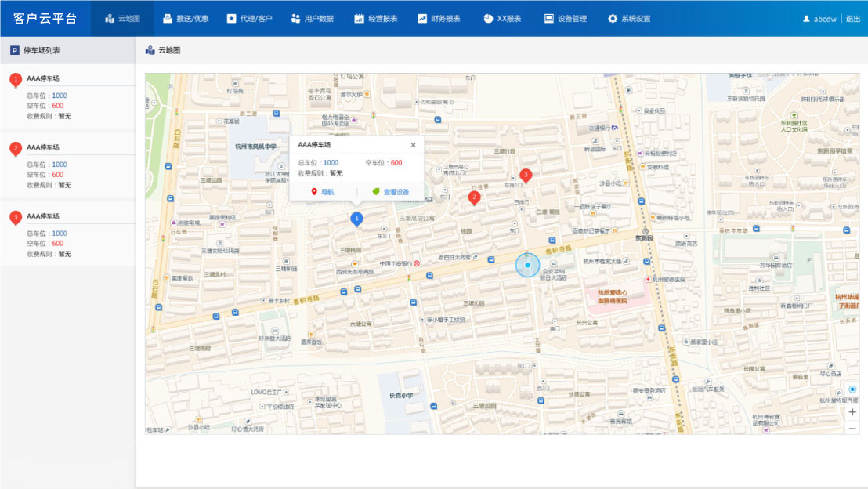Click the 收费规则 暂无 line in the popup
This screenshot has width=868, height=489.
coord(320,173)
